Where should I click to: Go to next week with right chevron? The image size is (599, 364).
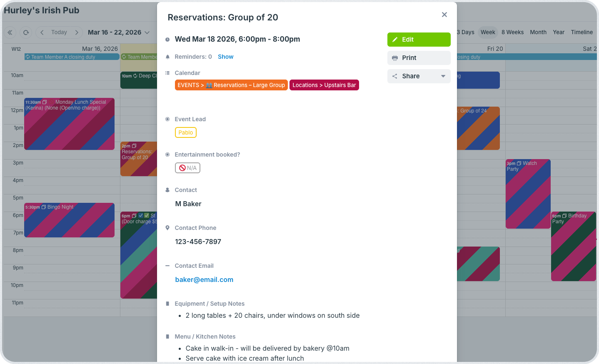click(x=77, y=32)
